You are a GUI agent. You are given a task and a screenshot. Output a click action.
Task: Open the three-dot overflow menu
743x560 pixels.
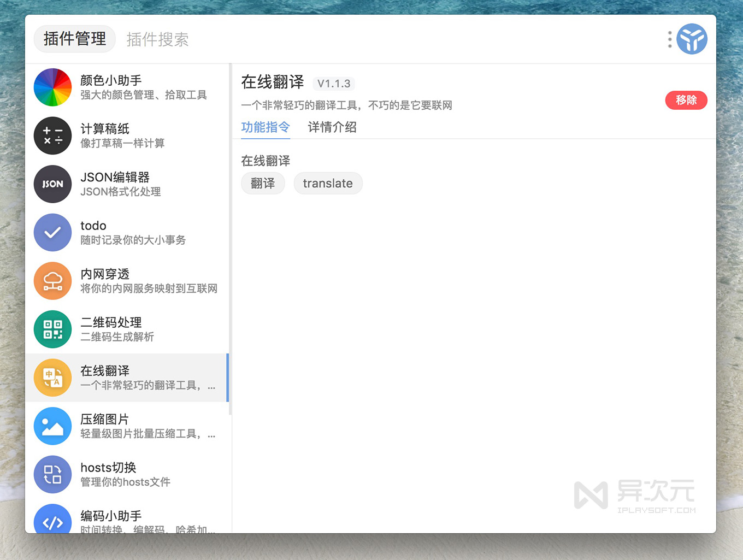pos(669,39)
